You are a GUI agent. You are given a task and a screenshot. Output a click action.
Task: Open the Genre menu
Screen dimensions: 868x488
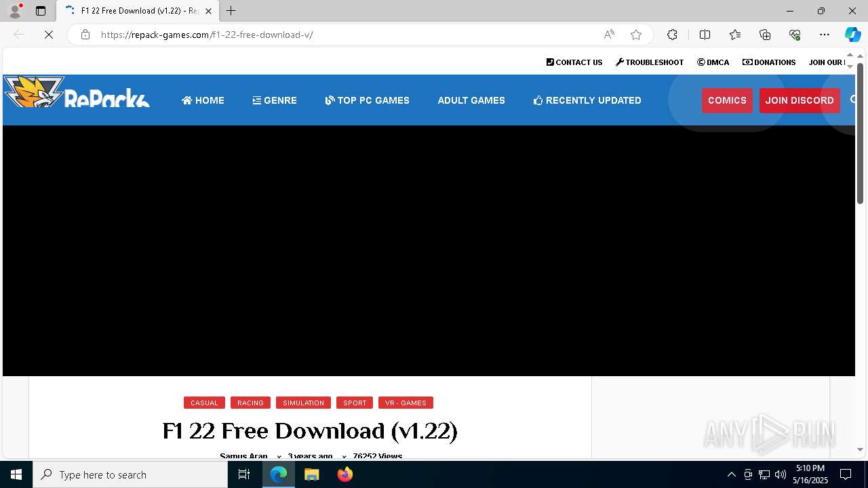coord(275,100)
